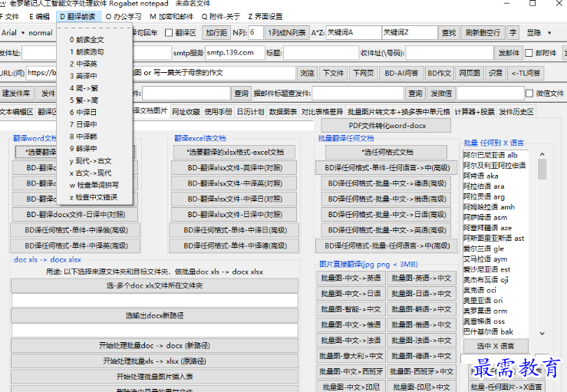
Task: Open the Arial font dropdown
Action: click(13, 33)
